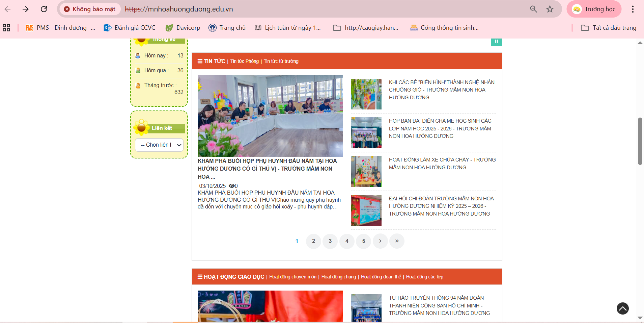Reload the current page

click(44, 9)
